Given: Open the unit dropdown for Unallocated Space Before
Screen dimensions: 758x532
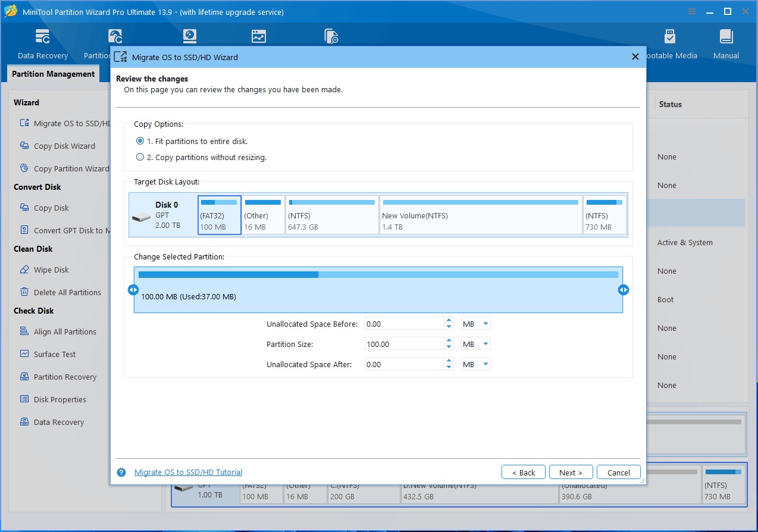Looking at the screenshot, I should pos(486,324).
